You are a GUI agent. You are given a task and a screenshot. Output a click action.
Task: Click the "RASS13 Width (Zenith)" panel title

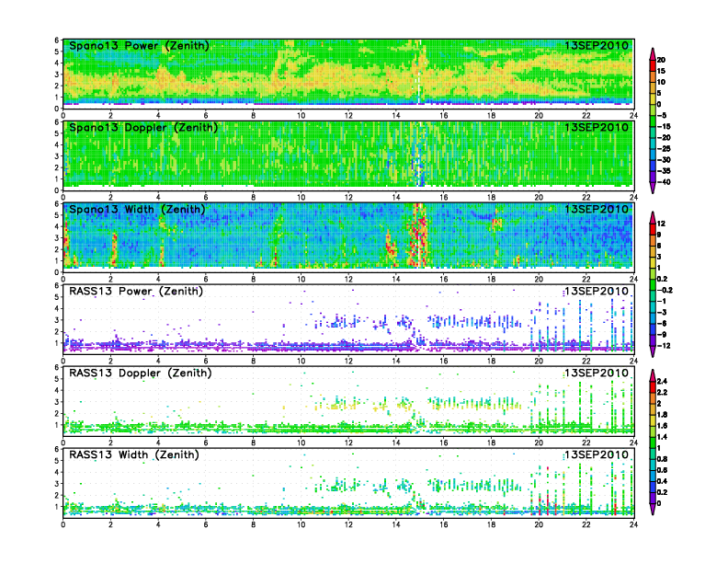[x=133, y=454]
